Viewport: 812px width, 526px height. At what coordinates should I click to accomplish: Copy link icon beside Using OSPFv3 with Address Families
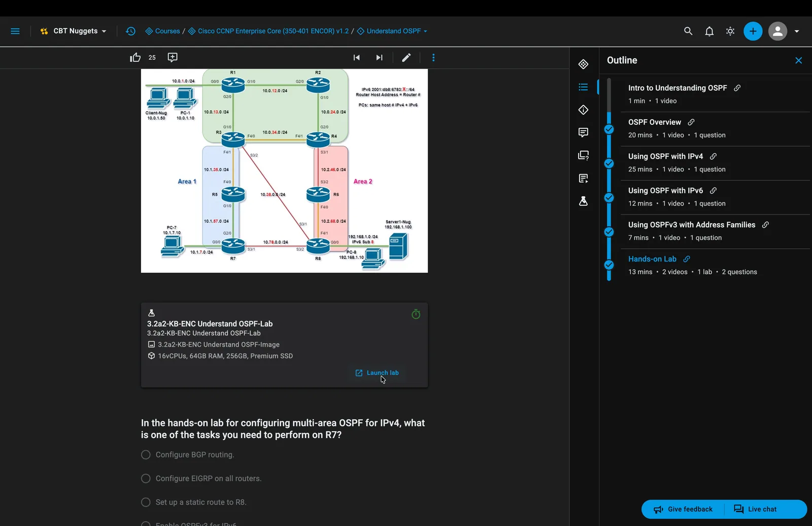[765, 225]
